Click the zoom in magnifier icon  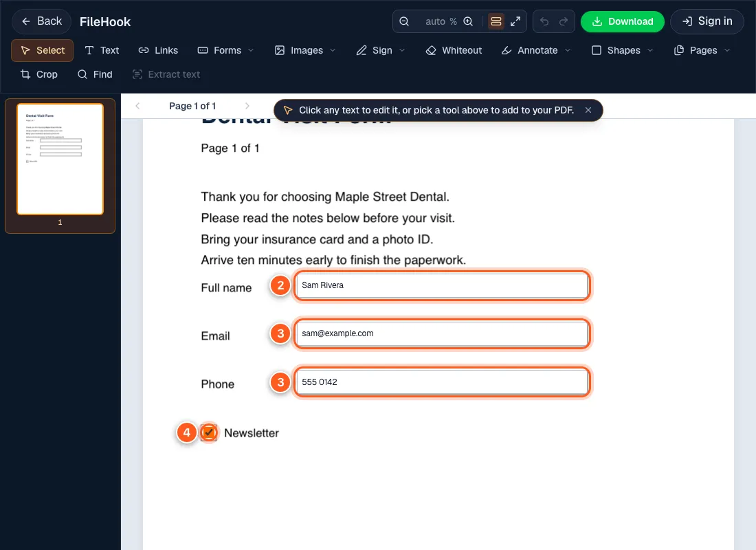[x=468, y=21]
